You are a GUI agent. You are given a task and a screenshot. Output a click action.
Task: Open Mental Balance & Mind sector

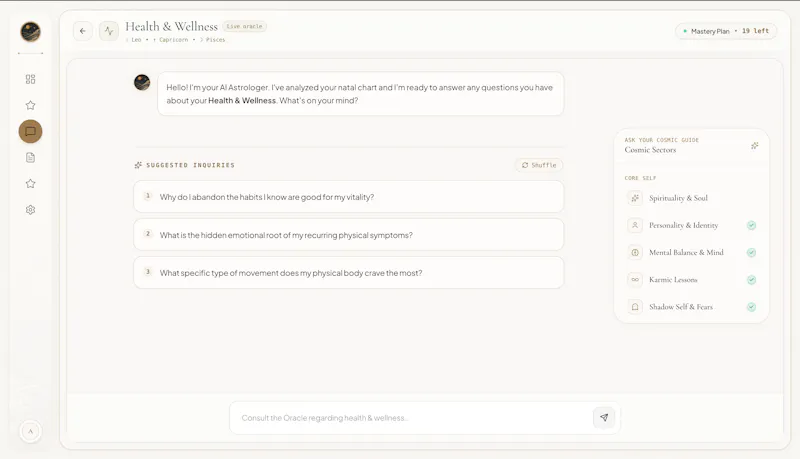pos(691,252)
